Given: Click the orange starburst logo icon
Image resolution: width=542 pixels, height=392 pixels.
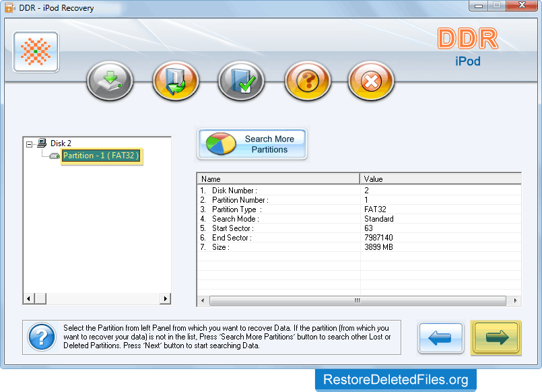Looking at the screenshot, I should point(36,52).
